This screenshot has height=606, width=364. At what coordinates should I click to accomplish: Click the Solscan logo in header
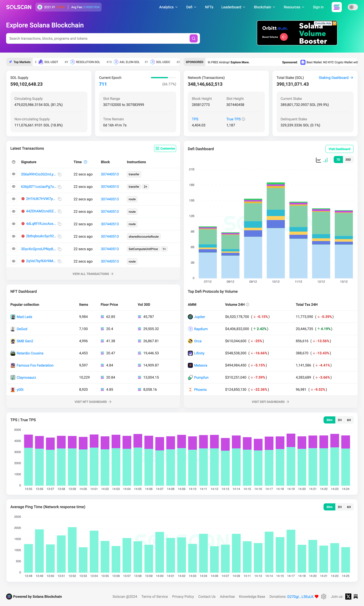coord(19,7)
